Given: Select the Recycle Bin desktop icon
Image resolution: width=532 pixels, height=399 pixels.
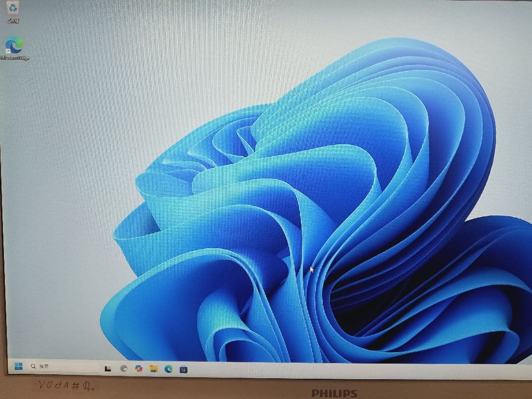Looking at the screenshot, I should [x=13, y=7].
